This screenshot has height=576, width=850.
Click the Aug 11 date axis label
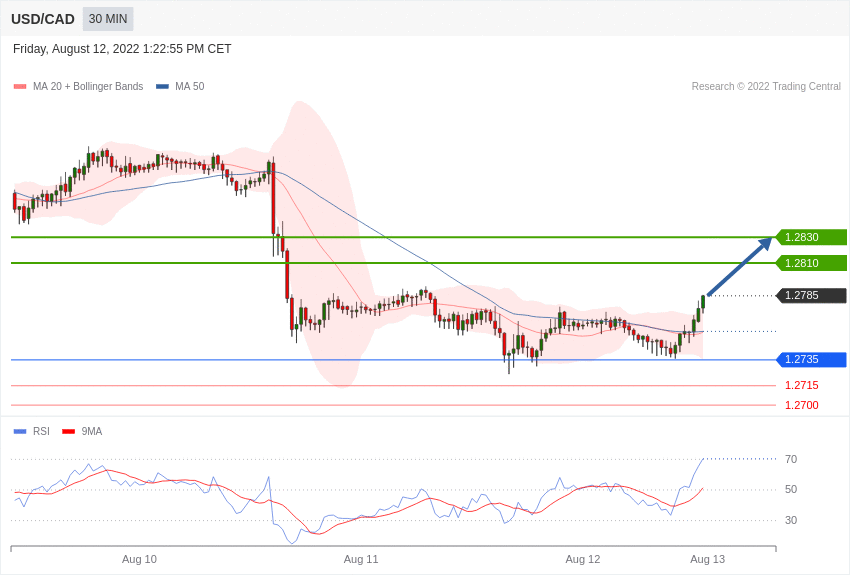tap(361, 559)
